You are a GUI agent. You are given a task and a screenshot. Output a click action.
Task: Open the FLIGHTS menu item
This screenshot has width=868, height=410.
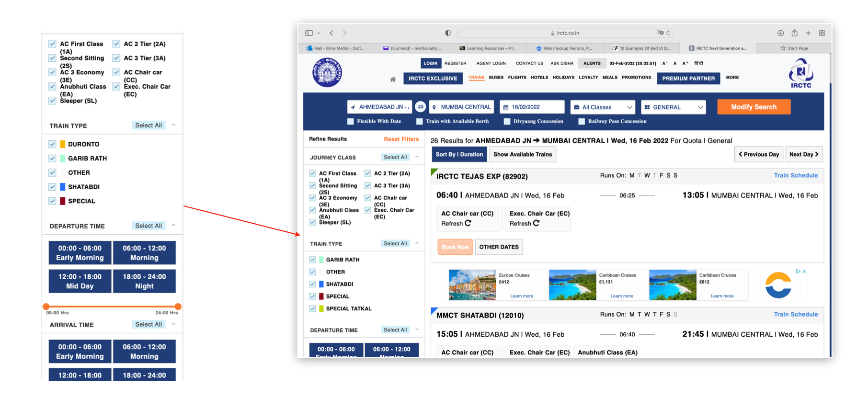[x=517, y=78]
